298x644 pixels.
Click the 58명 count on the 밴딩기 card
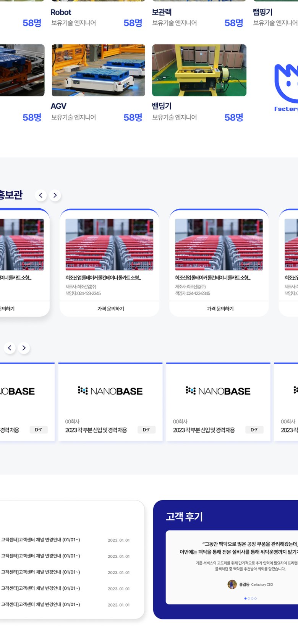click(234, 118)
